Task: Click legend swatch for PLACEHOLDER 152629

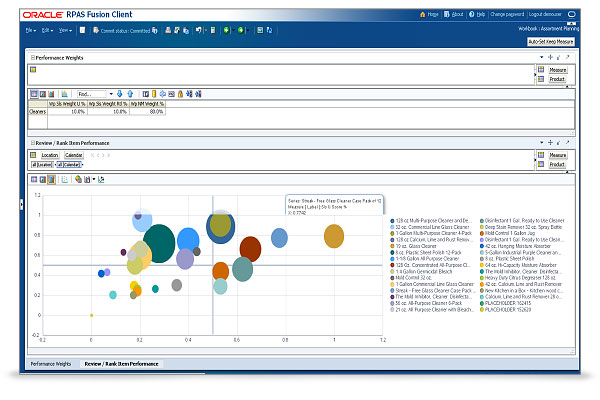Action: pos(482,310)
